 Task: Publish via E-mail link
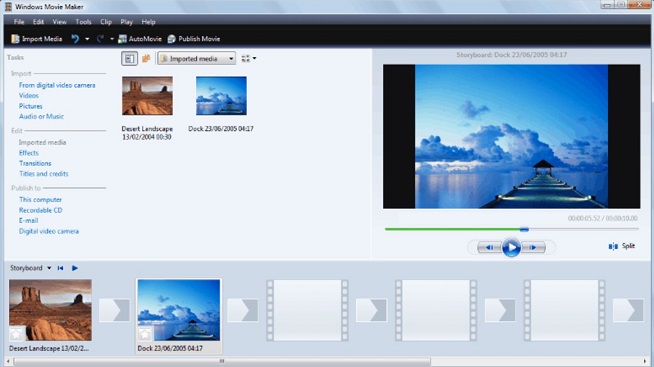pos(28,221)
